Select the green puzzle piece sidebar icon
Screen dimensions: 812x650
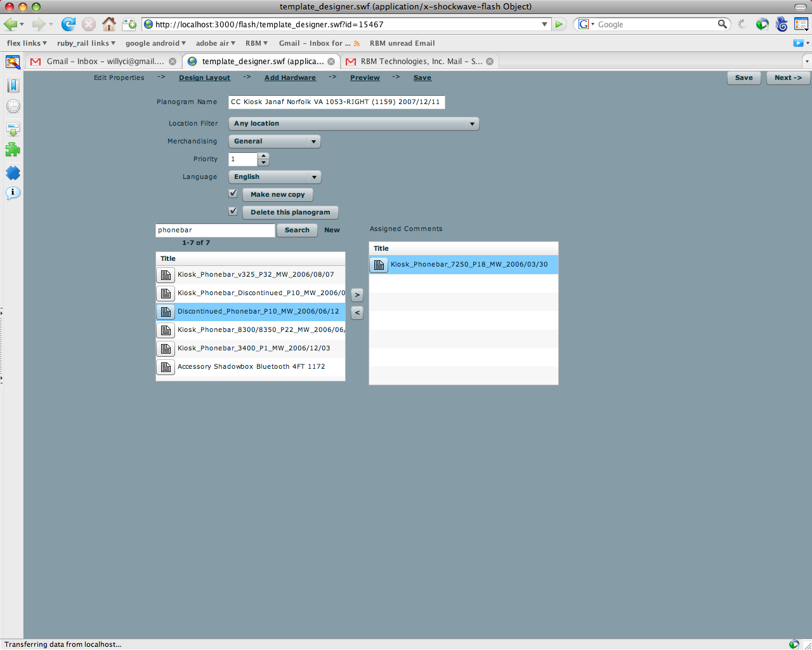pos(13,150)
